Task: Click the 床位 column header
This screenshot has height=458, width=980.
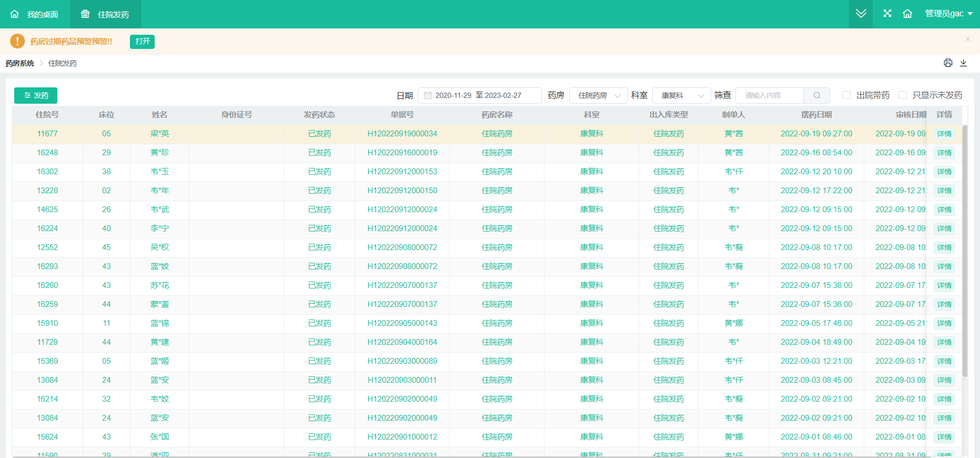Action: (x=106, y=115)
